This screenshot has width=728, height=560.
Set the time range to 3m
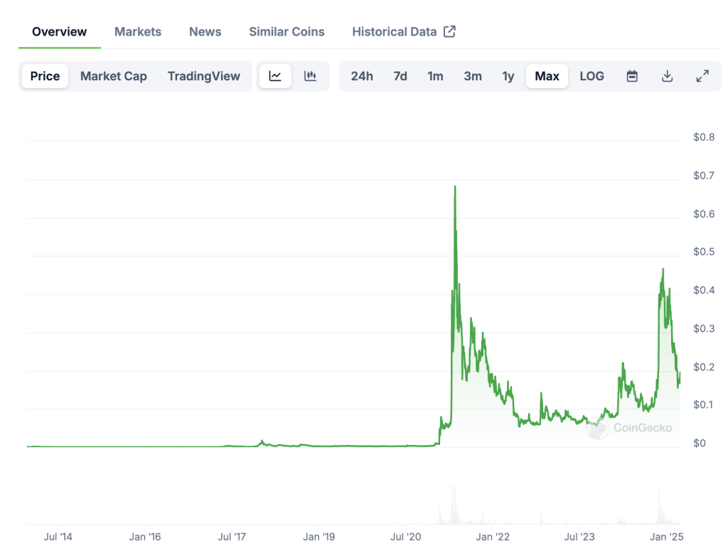[473, 76]
